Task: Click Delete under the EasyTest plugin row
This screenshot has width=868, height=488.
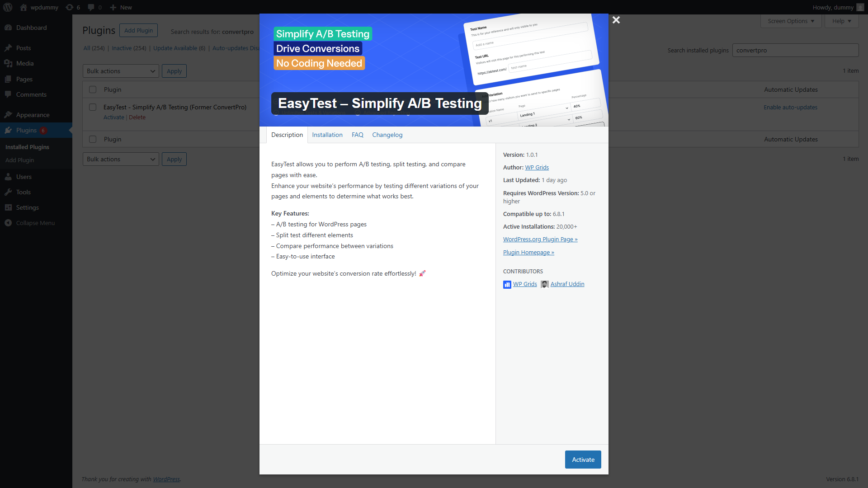Action: 137,117
